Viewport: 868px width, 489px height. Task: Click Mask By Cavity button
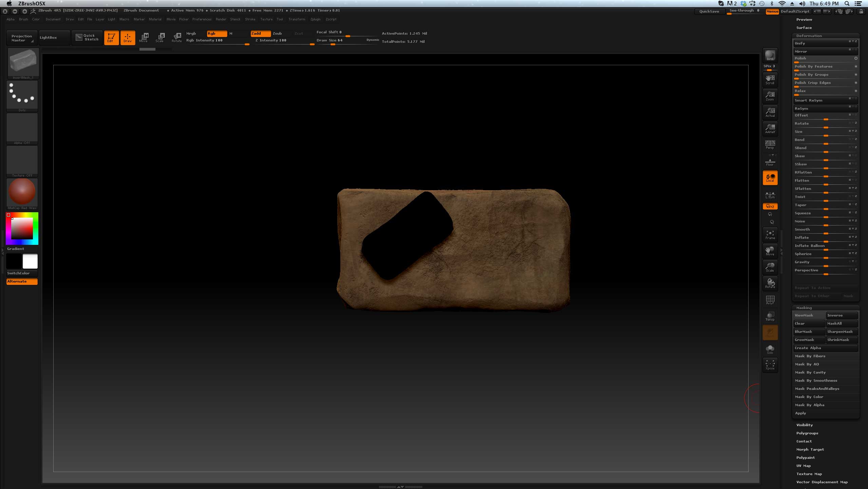(x=810, y=372)
